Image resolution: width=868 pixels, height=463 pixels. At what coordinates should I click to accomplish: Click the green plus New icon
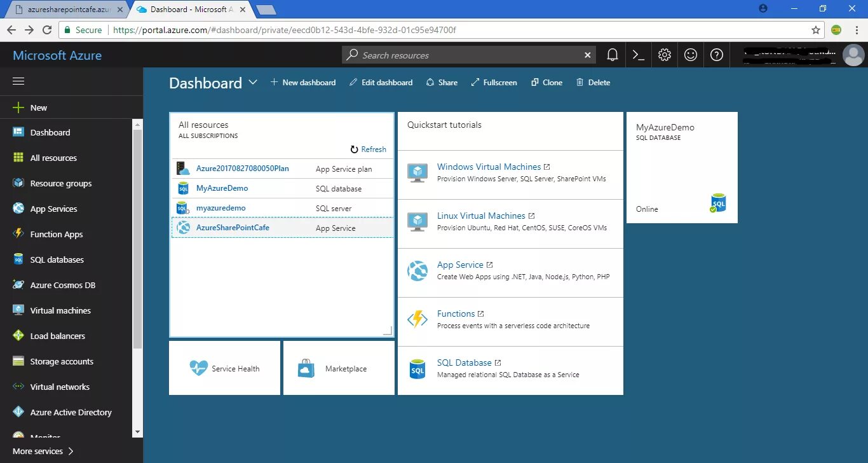(18, 107)
